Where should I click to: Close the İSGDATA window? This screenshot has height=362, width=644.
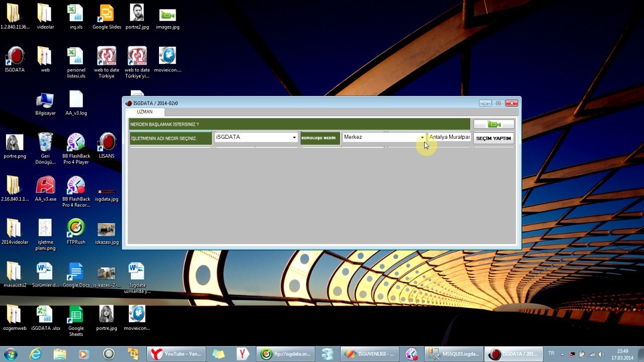[512, 103]
